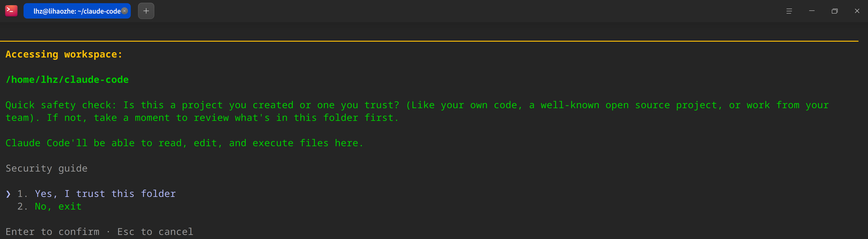Select 'No, exit'
868x239 pixels.
pyautogui.click(x=58, y=206)
